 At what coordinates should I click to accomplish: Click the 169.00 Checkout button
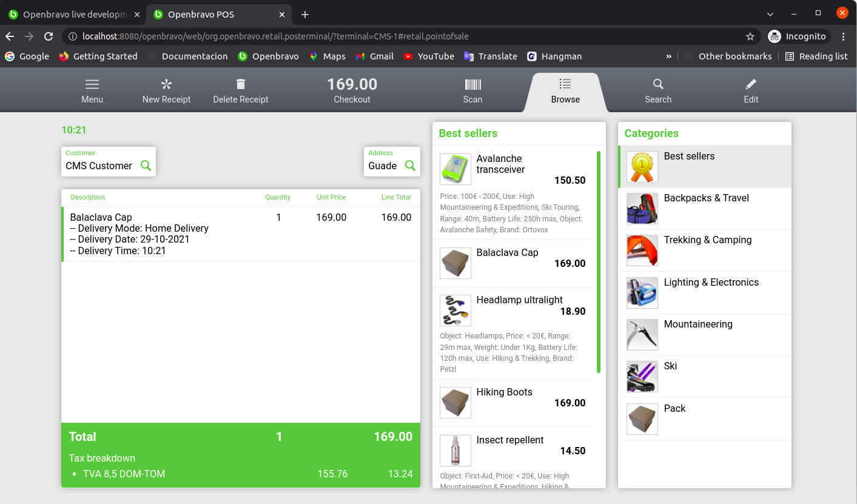352,90
